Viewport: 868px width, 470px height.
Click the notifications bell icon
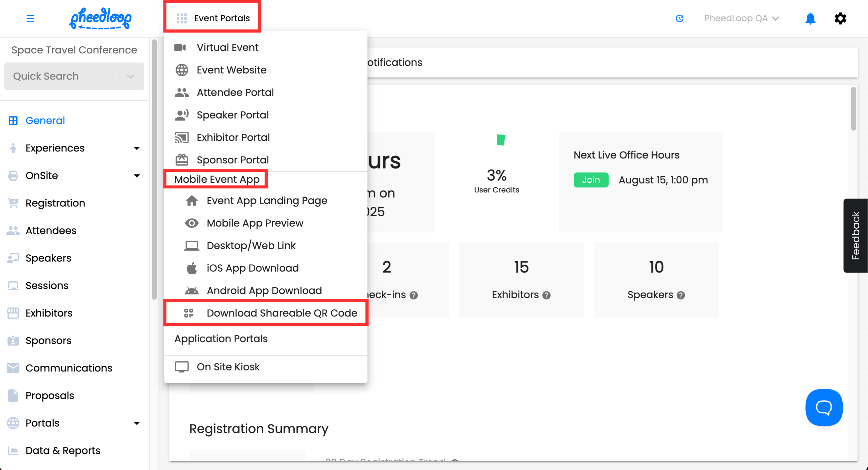pyautogui.click(x=810, y=18)
